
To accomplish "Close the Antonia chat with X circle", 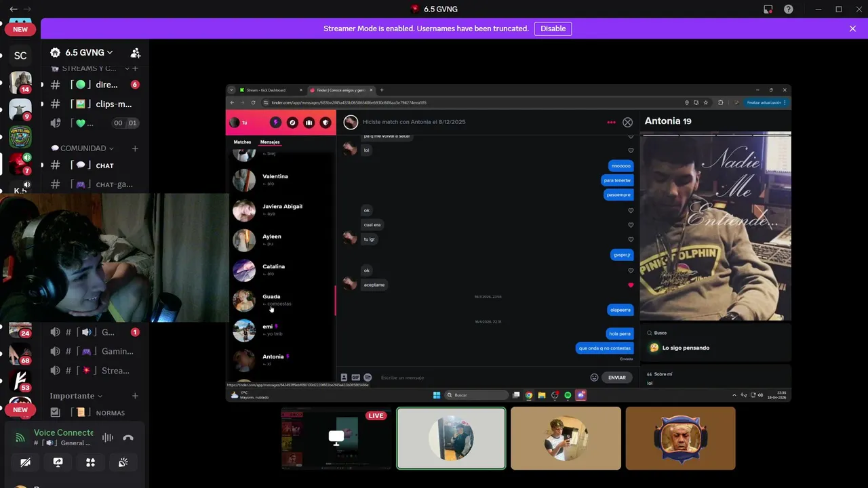I will [x=627, y=123].
